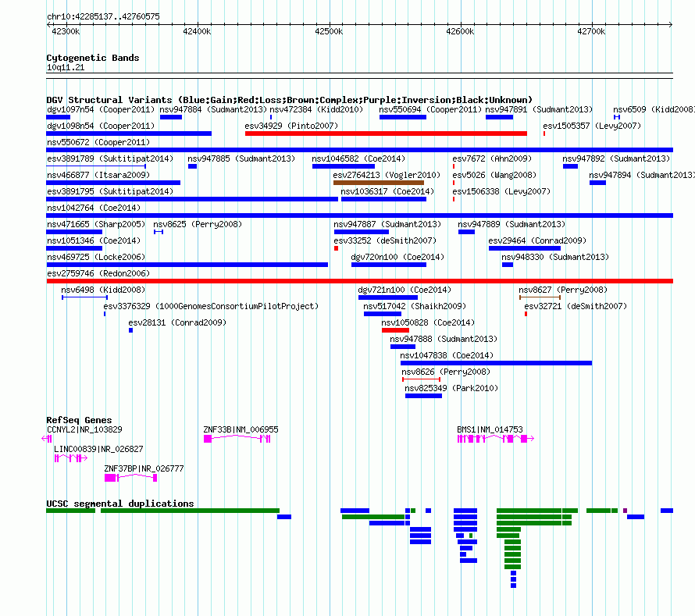Select LINC00839|NR_026827 gene label
The height and width of the screenshot is (616, 695).
click(98, 449)
